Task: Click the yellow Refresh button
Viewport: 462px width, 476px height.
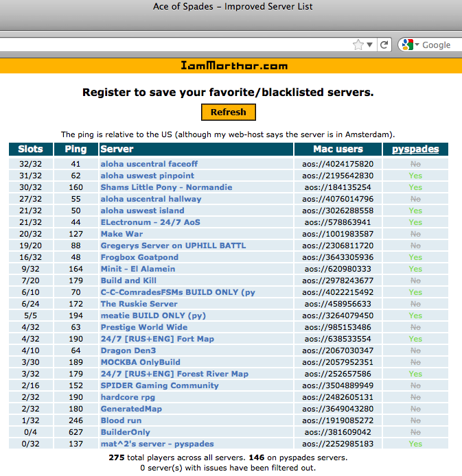Action: pyautogui.click(x=229, y=112)
